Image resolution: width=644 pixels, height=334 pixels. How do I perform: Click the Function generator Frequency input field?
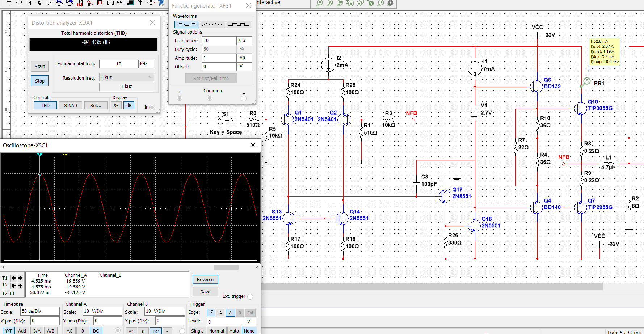tap(219, 40)
